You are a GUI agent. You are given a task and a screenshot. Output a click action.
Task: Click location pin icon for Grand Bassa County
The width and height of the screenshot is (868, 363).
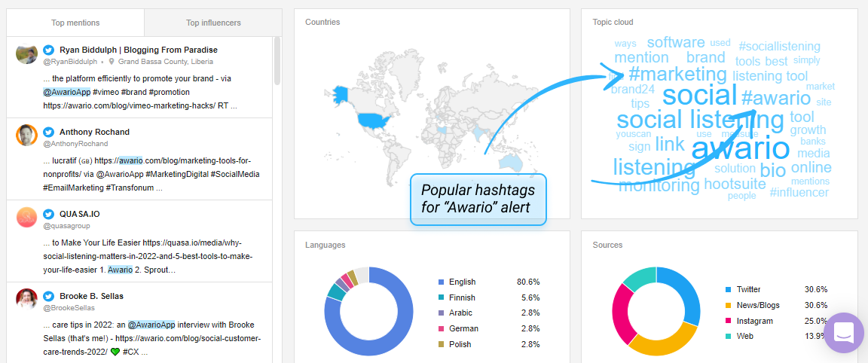(112, 62)
